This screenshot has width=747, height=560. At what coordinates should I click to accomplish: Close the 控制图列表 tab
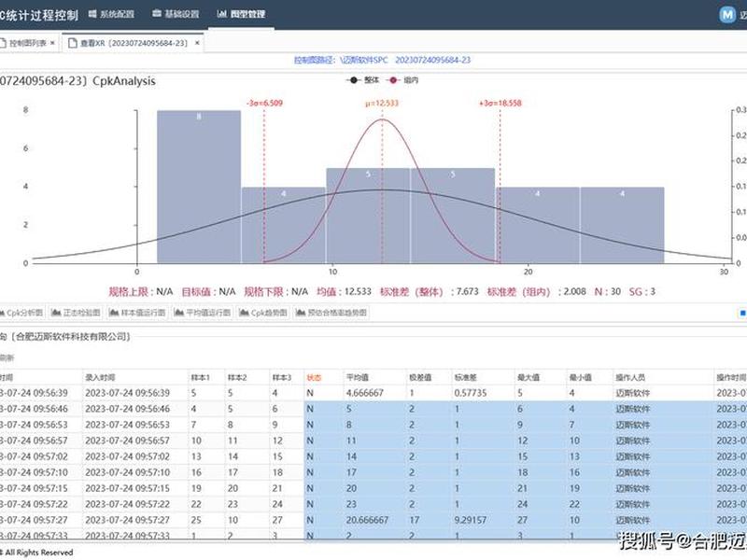pyautogui.click(x=52, y=43)
